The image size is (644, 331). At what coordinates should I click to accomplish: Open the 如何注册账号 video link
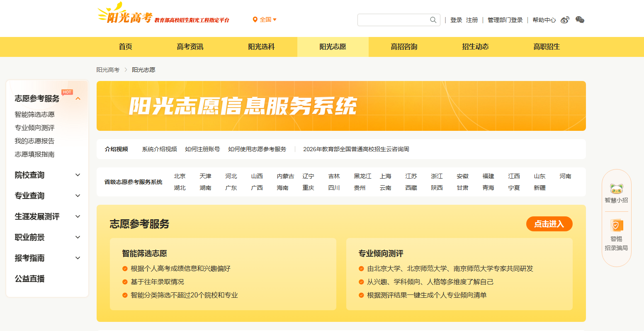(202, 149)
